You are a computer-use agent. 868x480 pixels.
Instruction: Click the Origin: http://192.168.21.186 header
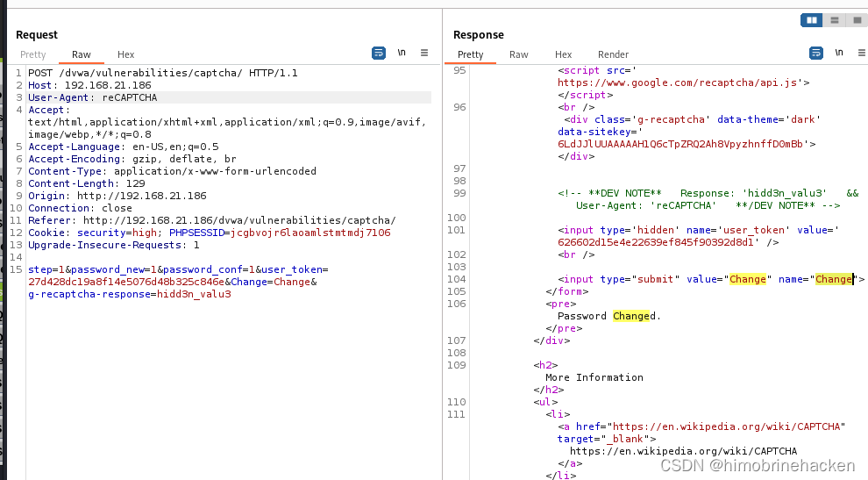(117, 196)
